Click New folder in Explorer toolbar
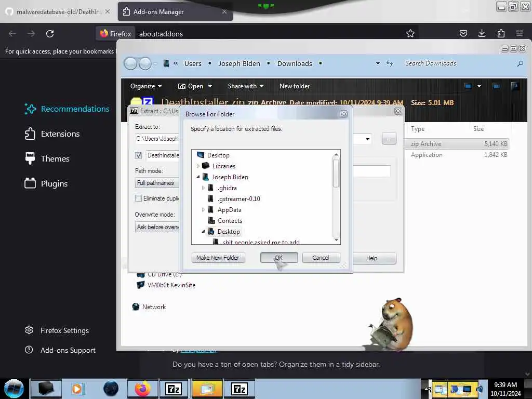 coord(295,86)
